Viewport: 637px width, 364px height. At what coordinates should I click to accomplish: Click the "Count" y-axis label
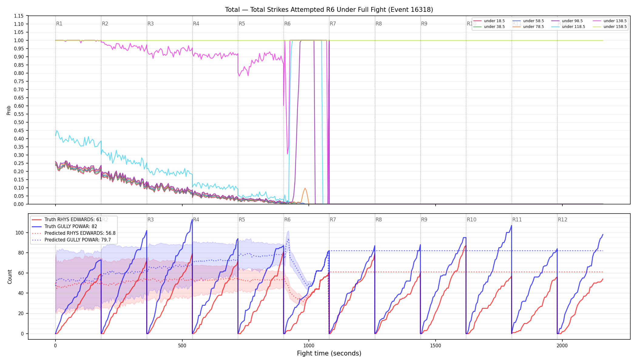10,277
